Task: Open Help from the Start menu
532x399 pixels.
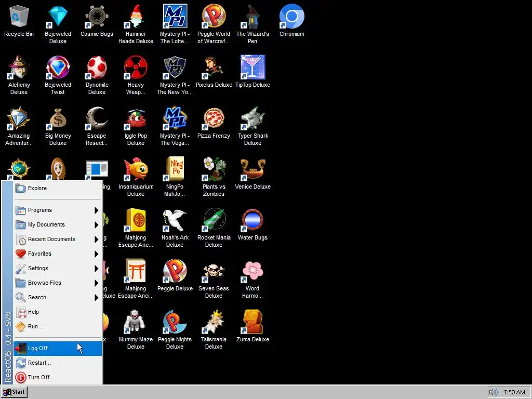Action: pyautogui.click(x=58, y=312)
